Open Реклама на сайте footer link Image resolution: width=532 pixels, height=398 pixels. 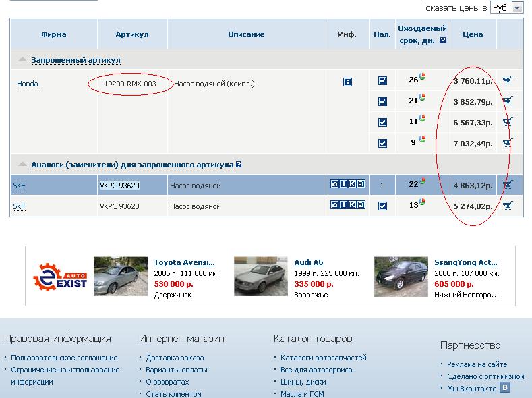coord(477,364)
